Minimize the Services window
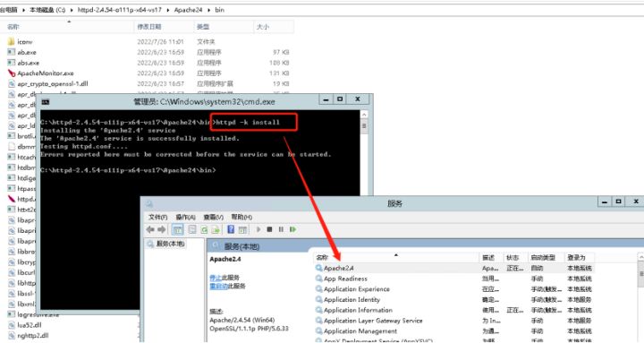Image resolution: width=644 pixels, height=343 pixels. tap(604, 202)
